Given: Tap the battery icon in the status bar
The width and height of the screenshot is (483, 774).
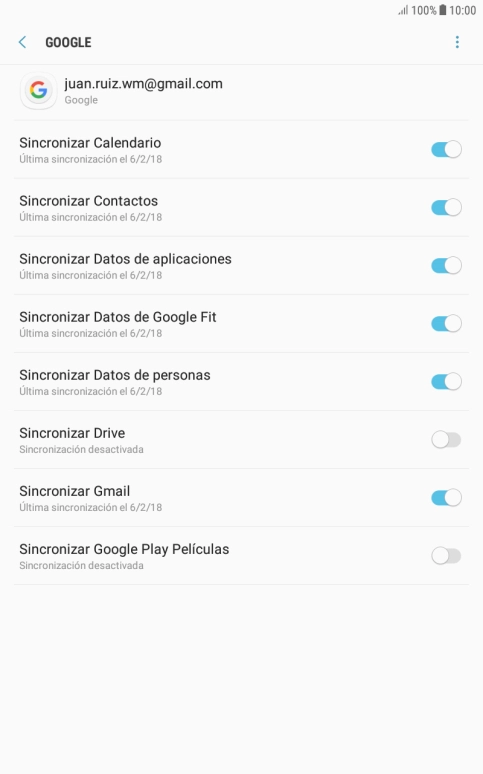Looking at the screenshot, I should point(443,10).
